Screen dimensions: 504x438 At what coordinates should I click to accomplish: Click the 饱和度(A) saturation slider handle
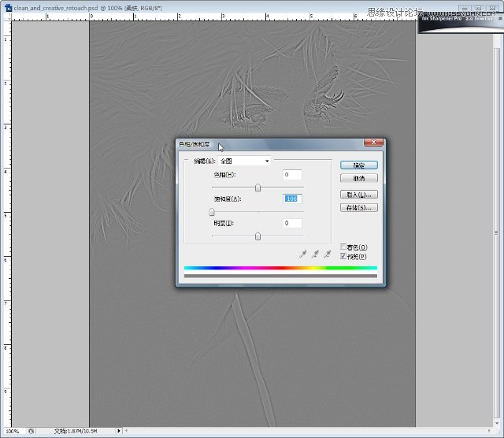click(x=212, y=212)
